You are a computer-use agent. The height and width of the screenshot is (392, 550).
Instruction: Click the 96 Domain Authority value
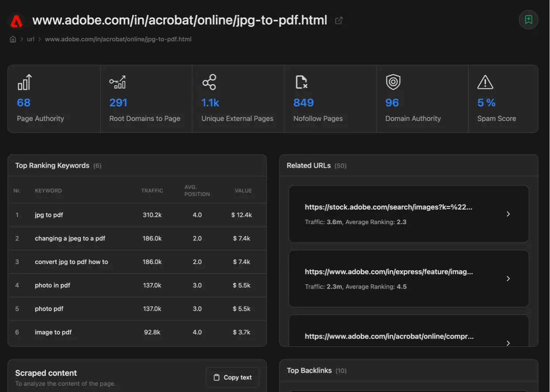(392, 103)
